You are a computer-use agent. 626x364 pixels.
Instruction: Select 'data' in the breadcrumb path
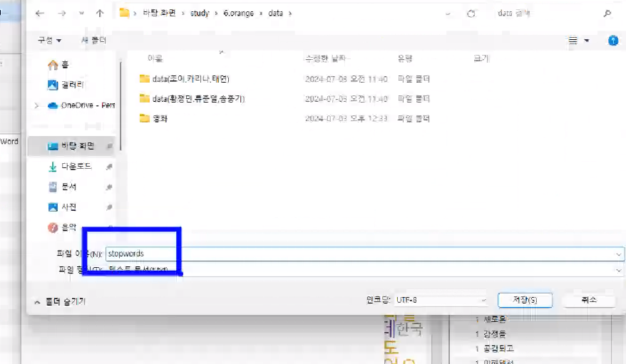coord(275,13)
